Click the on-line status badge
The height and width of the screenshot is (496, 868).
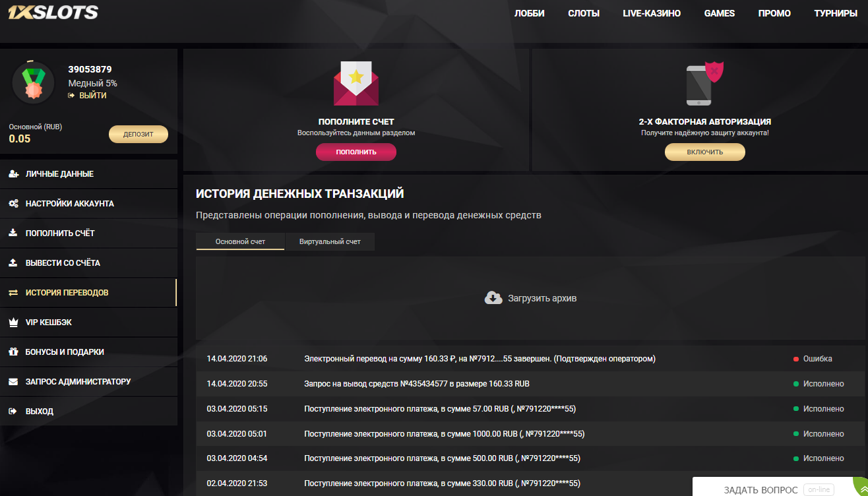(819, 489)
